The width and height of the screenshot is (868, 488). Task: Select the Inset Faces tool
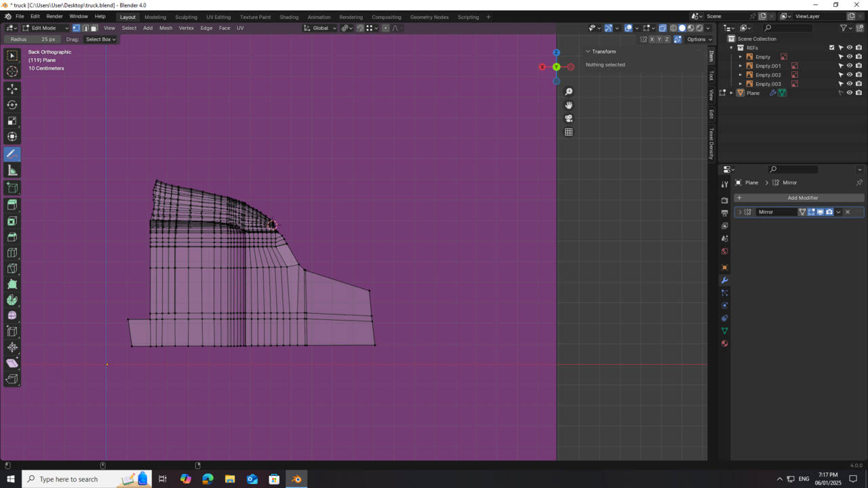[x=12, y=221]
